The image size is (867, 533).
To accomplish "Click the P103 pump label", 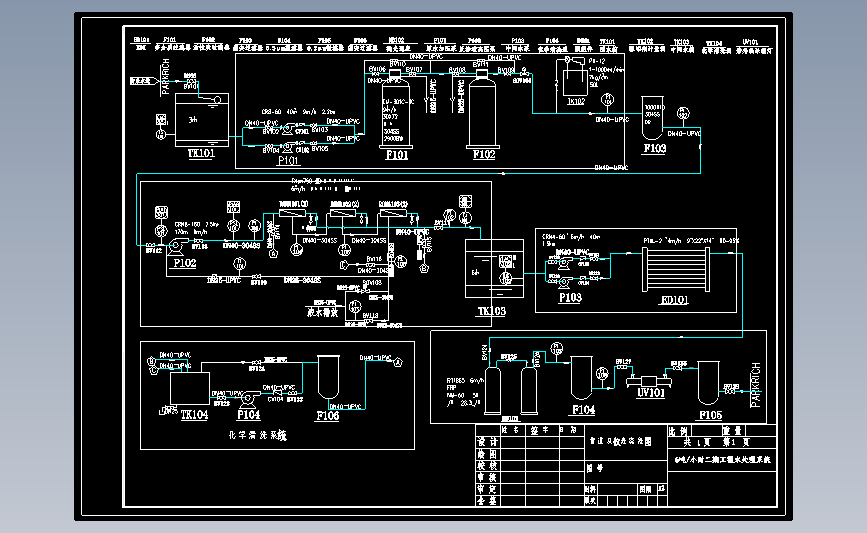I will click(570, 297).
